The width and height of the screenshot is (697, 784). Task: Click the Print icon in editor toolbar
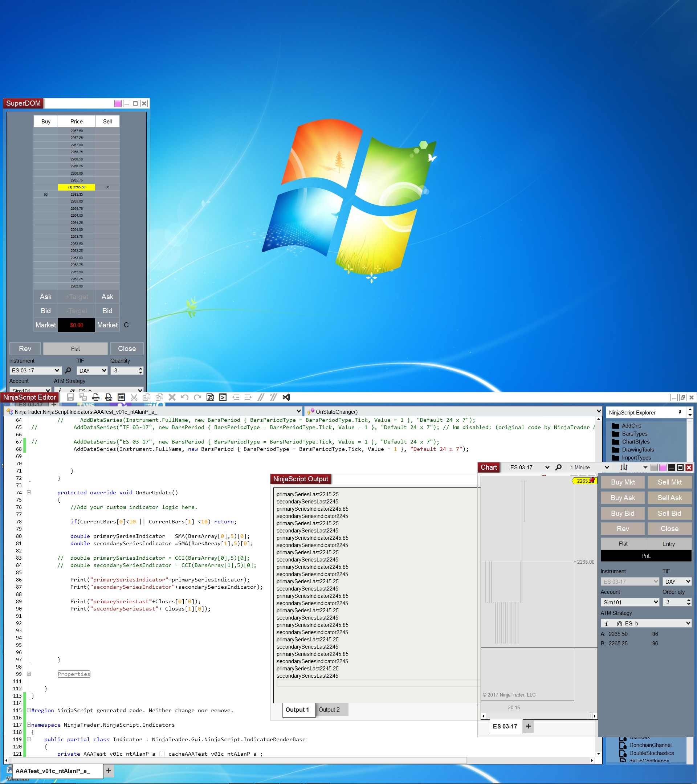tap(96, 397)
